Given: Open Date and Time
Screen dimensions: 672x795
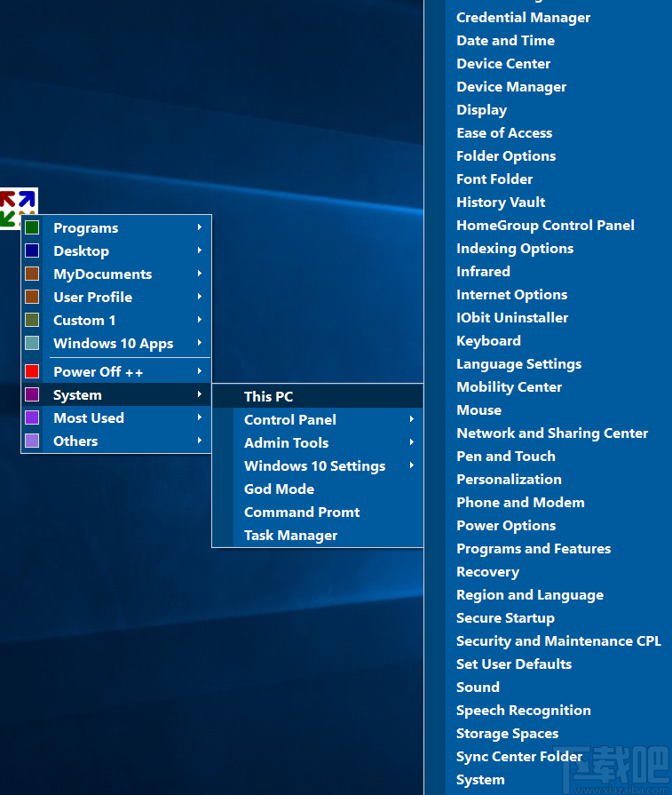Looking at the screenshot, I should pyautogui.click(x=505, y=41).
